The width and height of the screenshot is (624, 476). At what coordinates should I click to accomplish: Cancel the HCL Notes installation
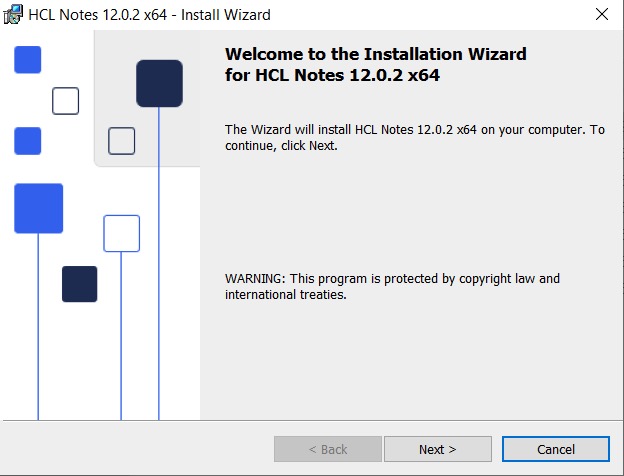(x=555, y=449)
